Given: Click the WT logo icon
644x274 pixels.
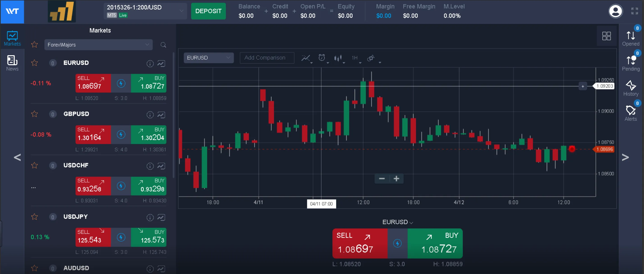Looking at the screenshot, I should (12, 11).
